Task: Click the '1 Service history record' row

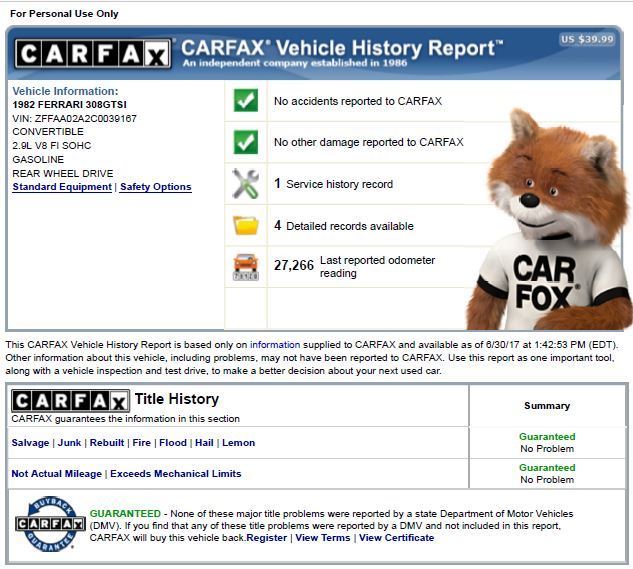Action: (333, 184)
